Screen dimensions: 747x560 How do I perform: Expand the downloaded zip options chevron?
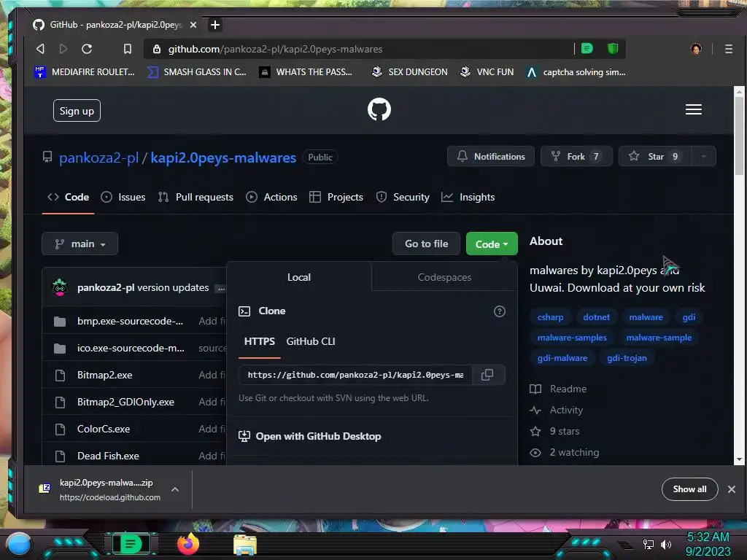coord(175,489)
